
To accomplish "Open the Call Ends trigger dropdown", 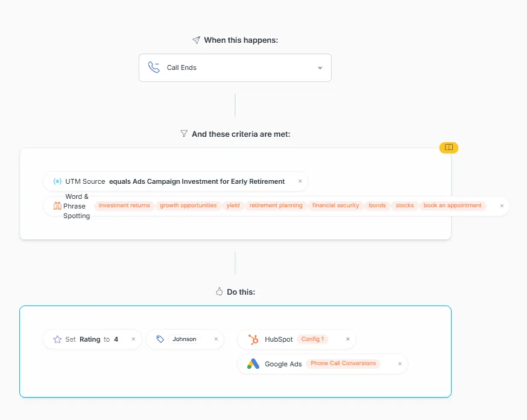I will [x=235, y=67].
